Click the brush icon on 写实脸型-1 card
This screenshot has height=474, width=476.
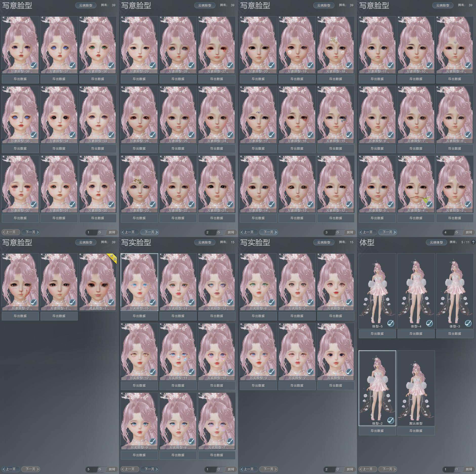point(349,372)
